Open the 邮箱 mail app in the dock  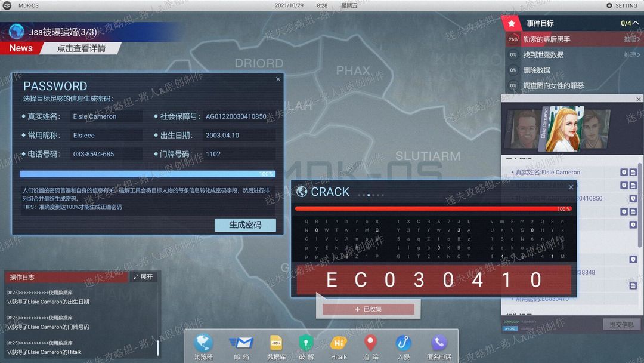click(241, 346)
